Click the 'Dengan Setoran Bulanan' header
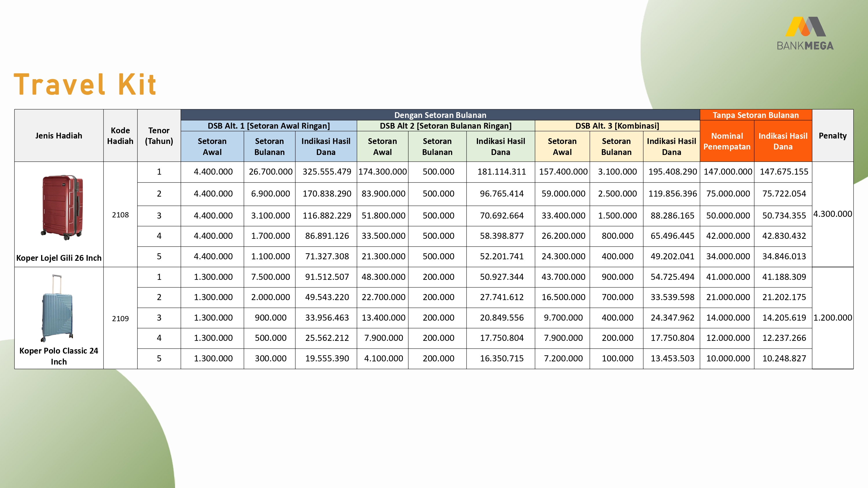Image resolution: width=868 pixels, height=488 pixels. click(440, 115)
